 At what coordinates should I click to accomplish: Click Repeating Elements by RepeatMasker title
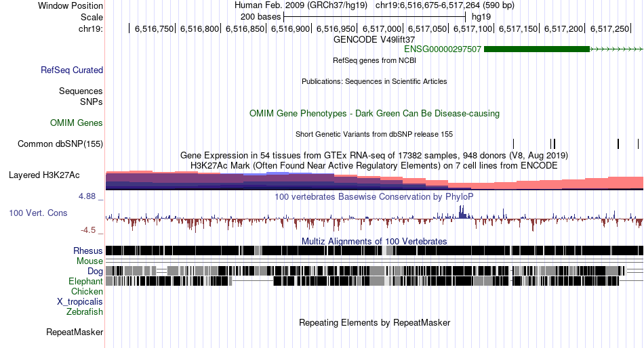374,322
